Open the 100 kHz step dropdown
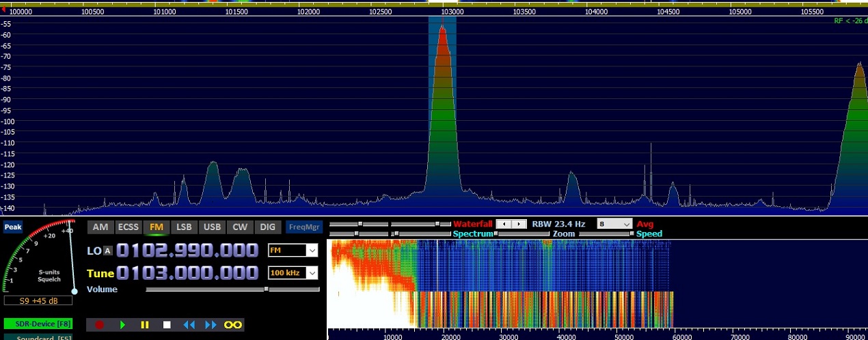This screenshot has height=340, width=868. [293, 273]
